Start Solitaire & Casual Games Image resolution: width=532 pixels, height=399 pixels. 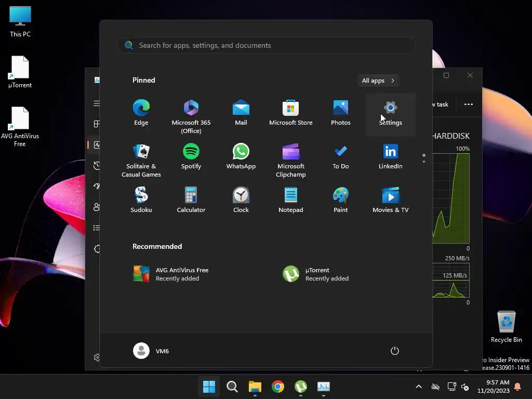coord(141,160)
